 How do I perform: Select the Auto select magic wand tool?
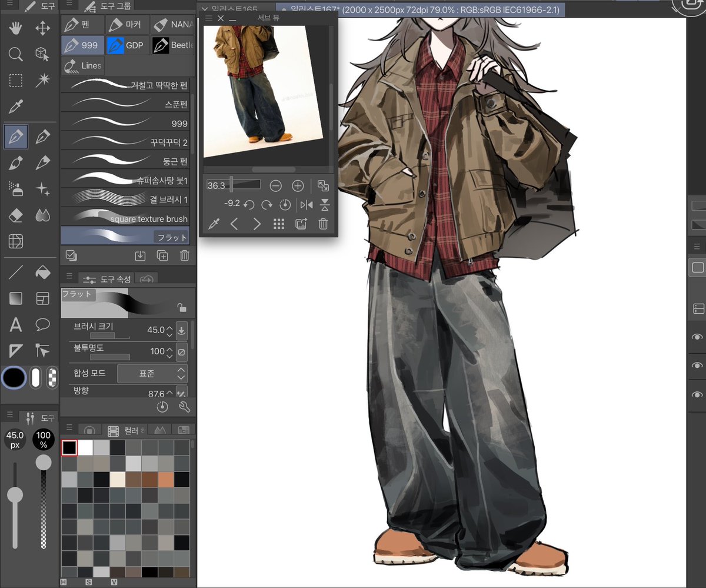[x=42, y=81]
